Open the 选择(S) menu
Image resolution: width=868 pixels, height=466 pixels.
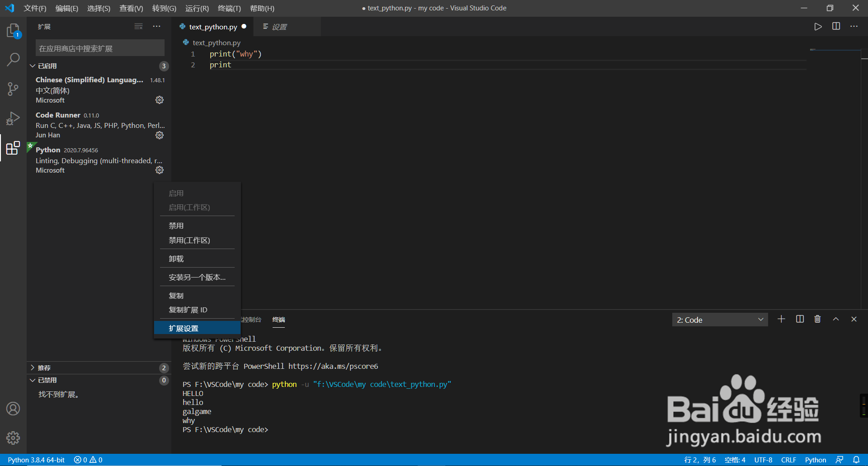pyautogui.click(x=99, y=8)
